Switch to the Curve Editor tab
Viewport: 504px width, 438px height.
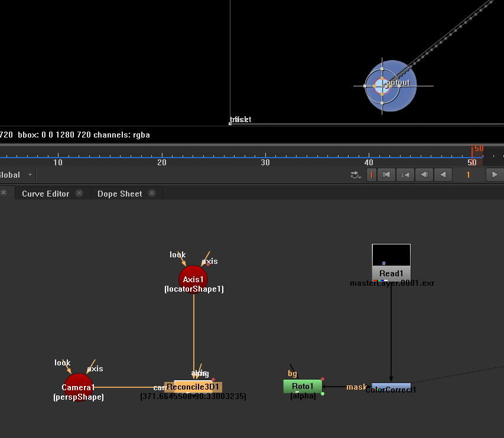pyautogui.click(x=45, y=194)
